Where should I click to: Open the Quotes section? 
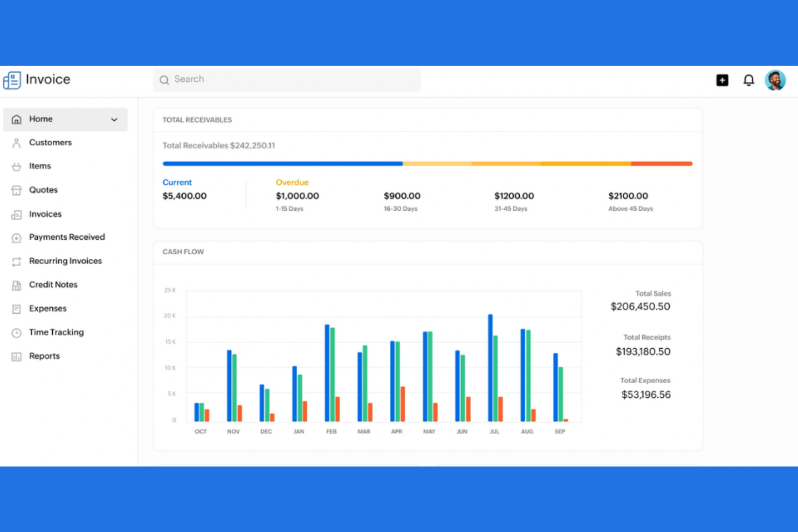(43, 190)
